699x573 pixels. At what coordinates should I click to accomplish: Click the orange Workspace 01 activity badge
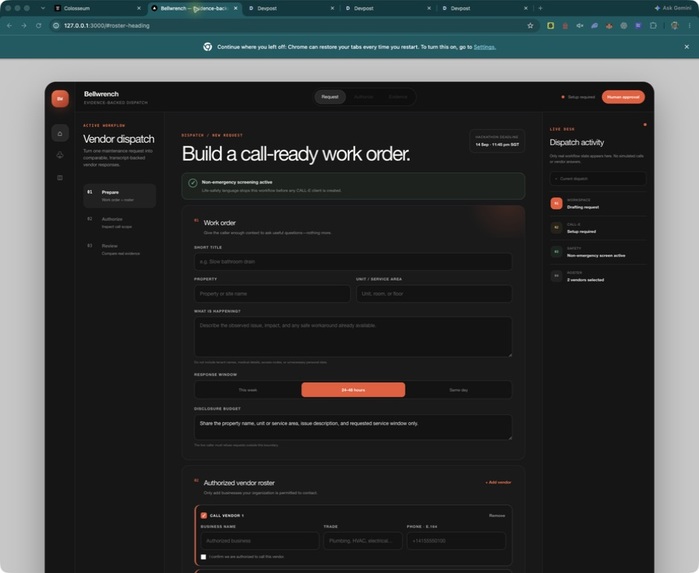click(556, 203)
